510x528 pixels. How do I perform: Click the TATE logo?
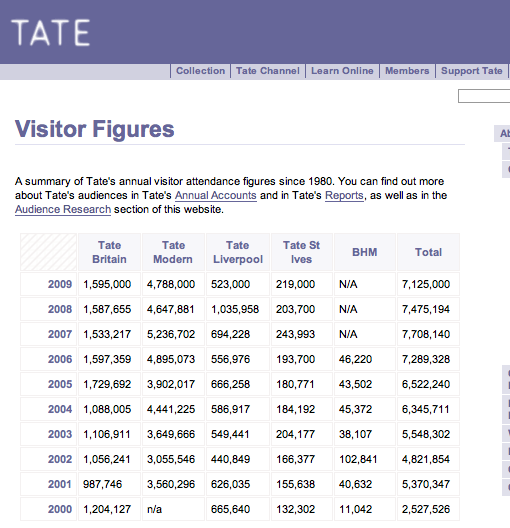(x=50, y=32)
